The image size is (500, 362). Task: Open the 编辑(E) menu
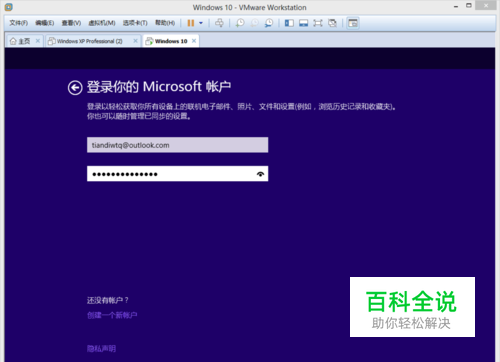click(45, 23)
